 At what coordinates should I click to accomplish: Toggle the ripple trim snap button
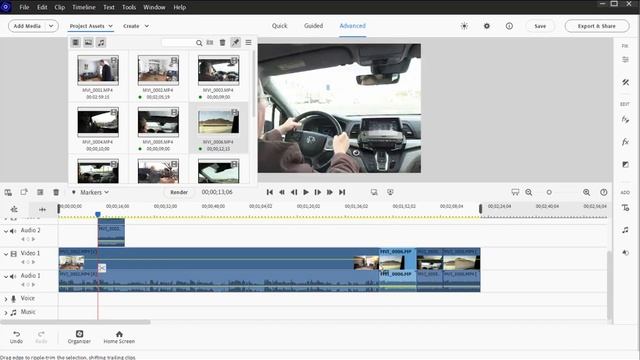42,209
